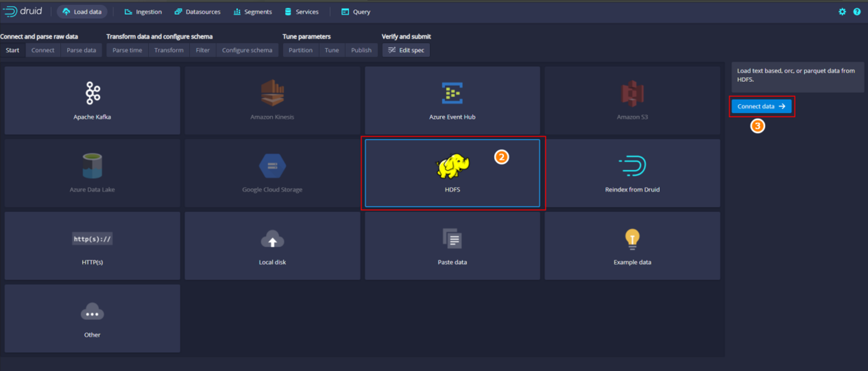This screenshot has height=371, width=868.
Task: Choose the Paste data icon
Action: click(452, 238)
